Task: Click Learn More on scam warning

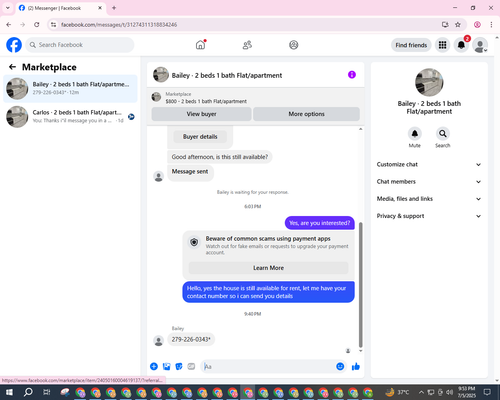Action: (268, 268)
